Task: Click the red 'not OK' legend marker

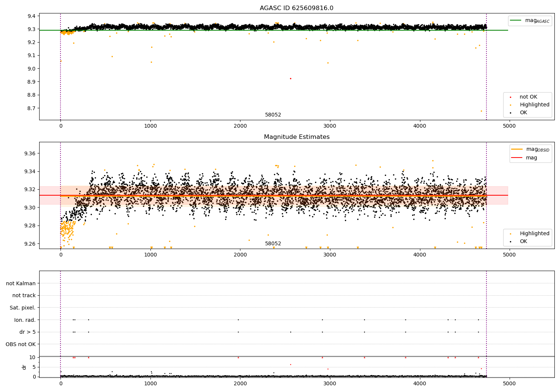Action: click(x=510, y=97)
